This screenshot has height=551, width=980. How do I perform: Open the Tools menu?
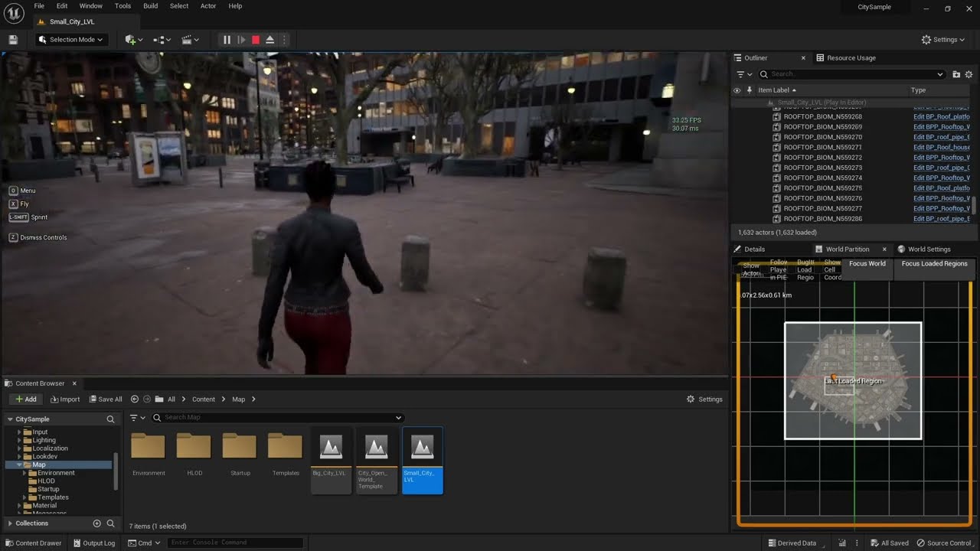122,6
